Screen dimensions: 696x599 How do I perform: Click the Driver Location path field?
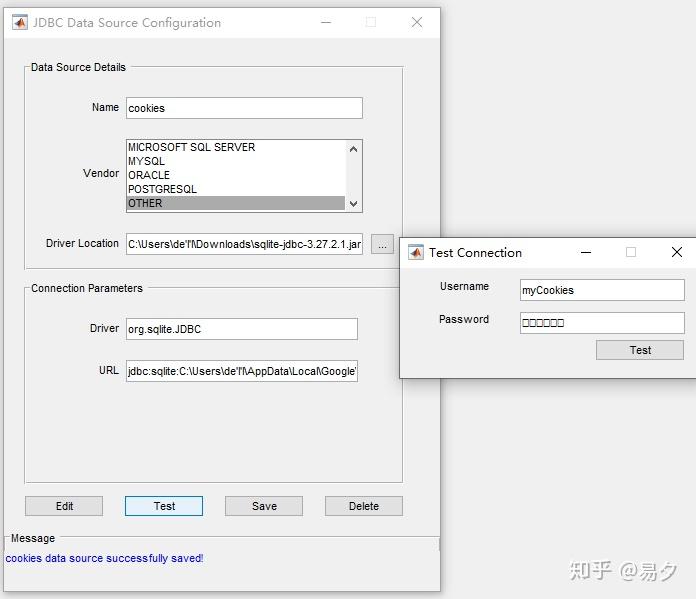(x=244, y=244)
